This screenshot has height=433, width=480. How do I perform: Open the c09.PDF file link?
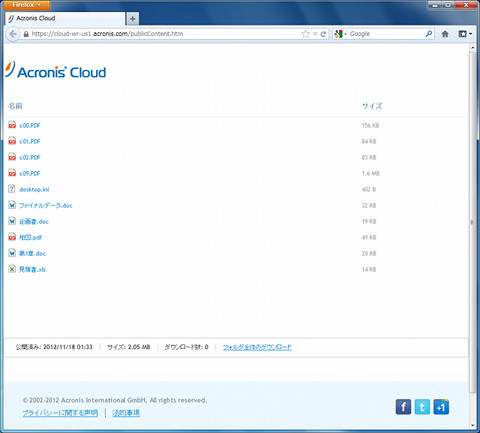(x=30, y=174)
